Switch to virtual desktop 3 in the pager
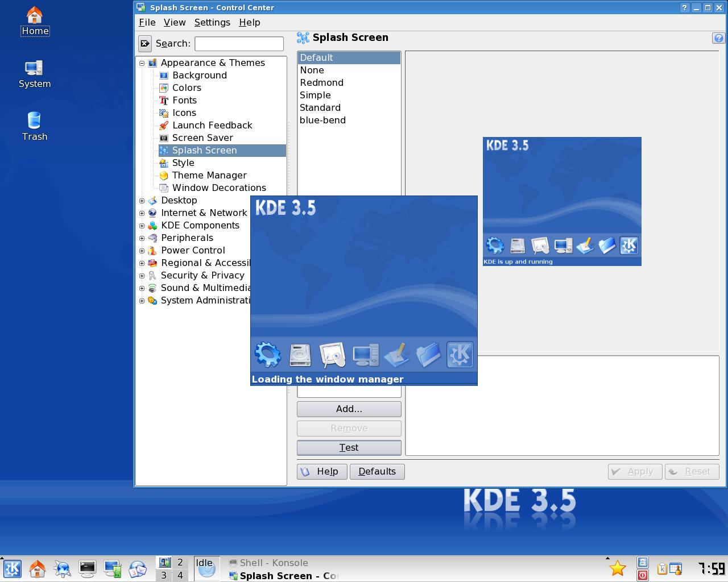Screen dimensions: 728x582 [x=164, y=575]
